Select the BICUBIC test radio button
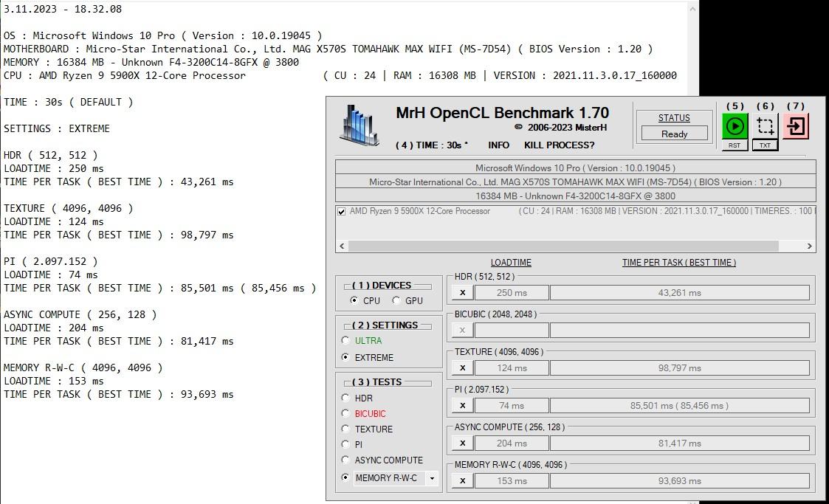 click(x=345, y=413)
